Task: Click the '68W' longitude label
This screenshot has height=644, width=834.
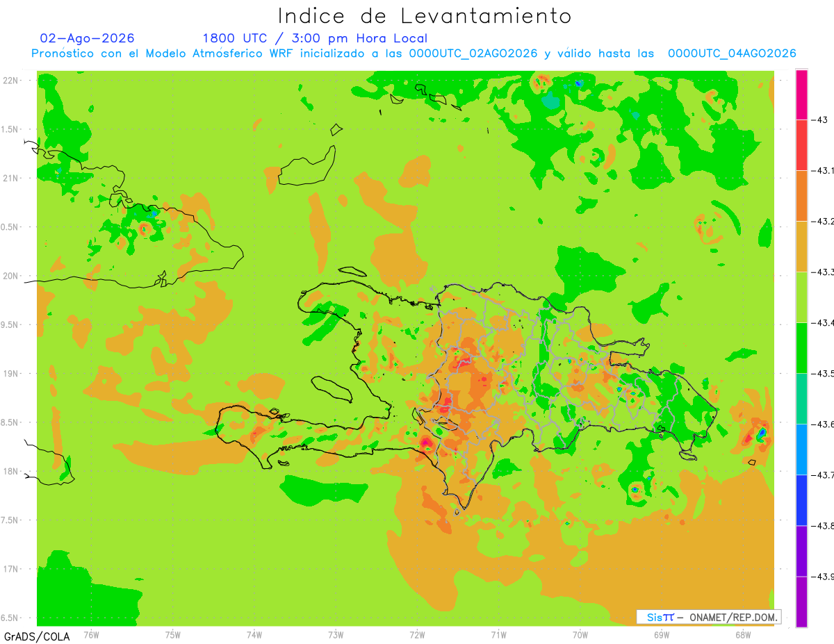Action: click(743, 635)
